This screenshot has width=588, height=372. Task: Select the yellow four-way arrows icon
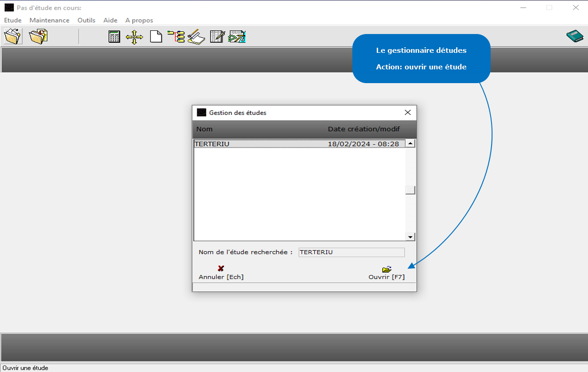pos(135,36)
